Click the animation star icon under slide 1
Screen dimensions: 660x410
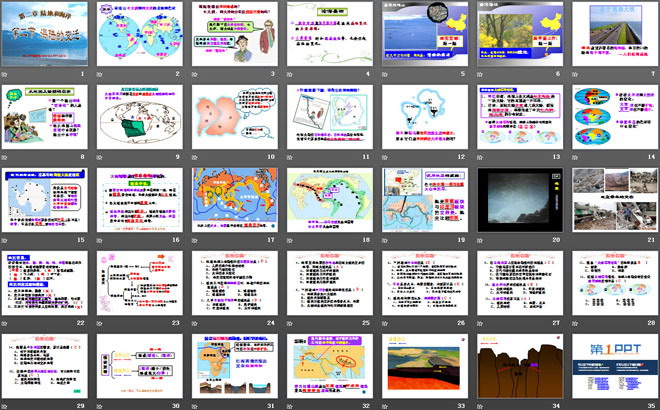pos(6,74)
